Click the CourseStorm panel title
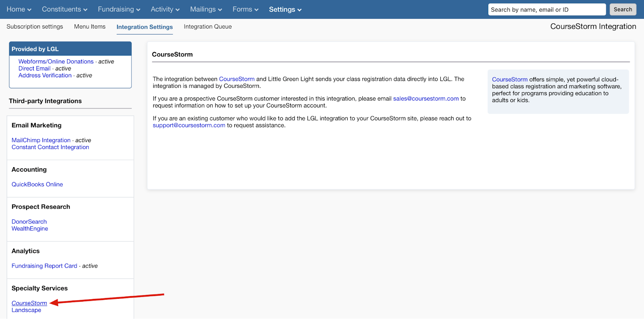 click(x=172, y=54)
